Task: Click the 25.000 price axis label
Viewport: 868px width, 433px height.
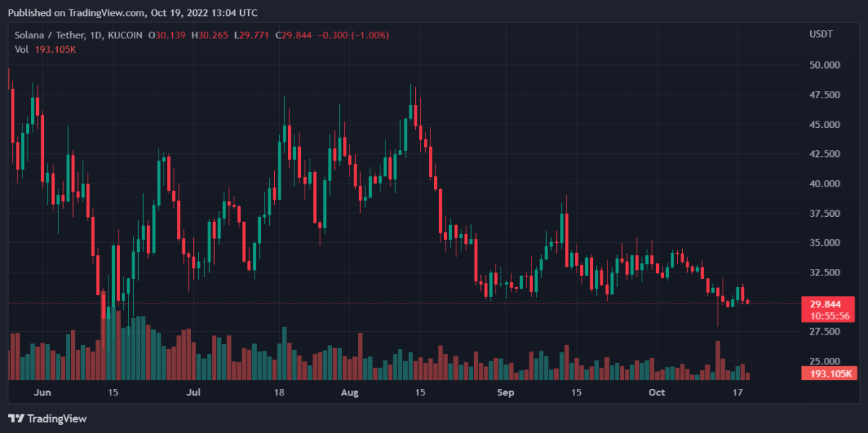Action: coord(825,361)
